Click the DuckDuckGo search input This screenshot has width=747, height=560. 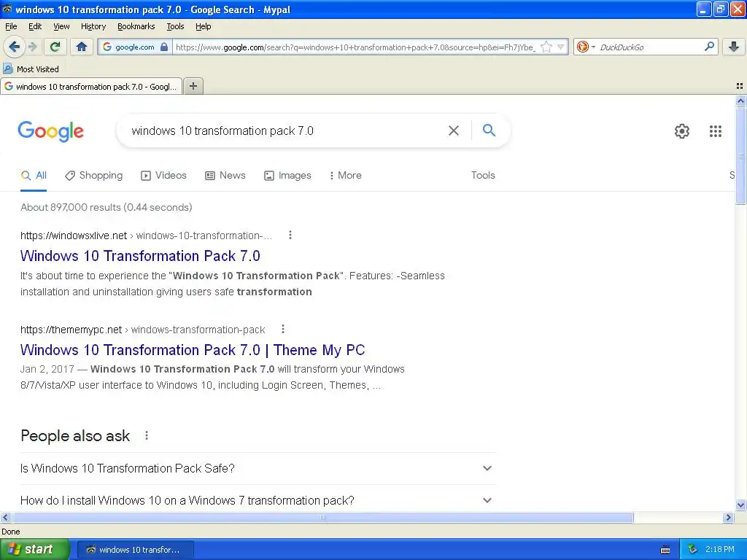pyautogui.click(x=650, y=47)
